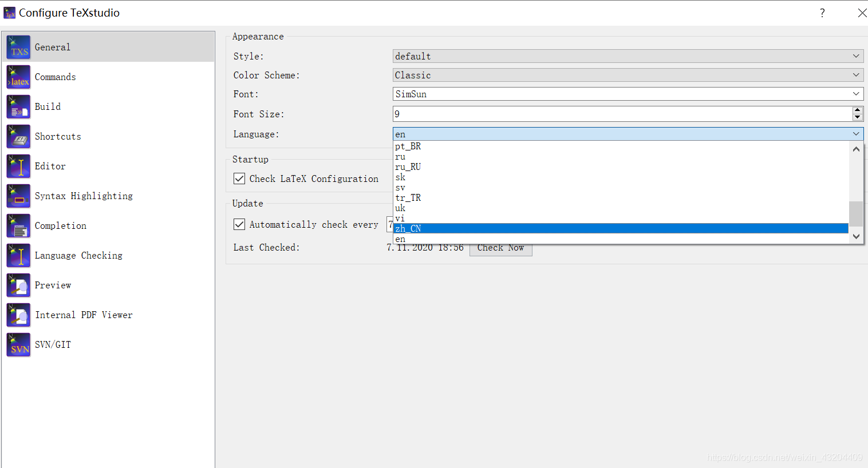
Task: Open Language Checking settings
Action: pos(108,255)
